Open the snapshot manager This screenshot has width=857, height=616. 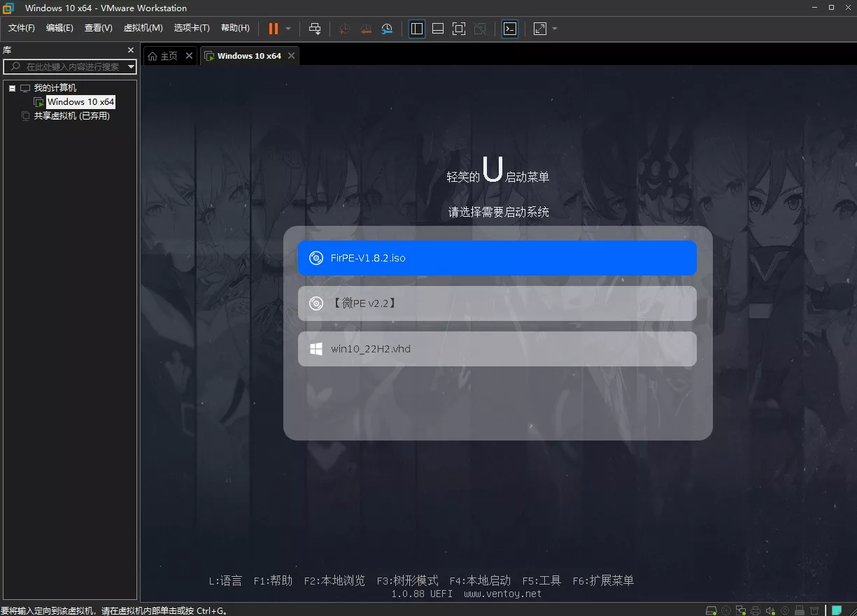coord(387,29)
